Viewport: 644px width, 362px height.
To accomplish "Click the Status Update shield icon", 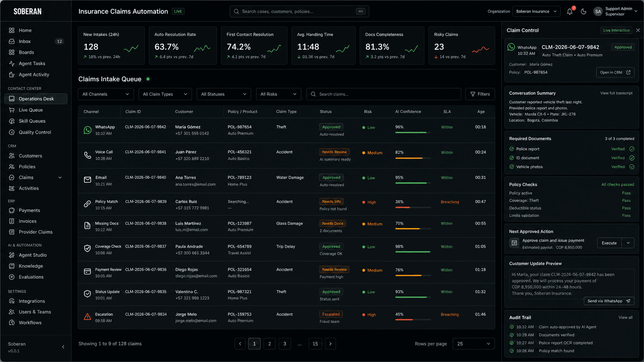I will pos(87,294).
